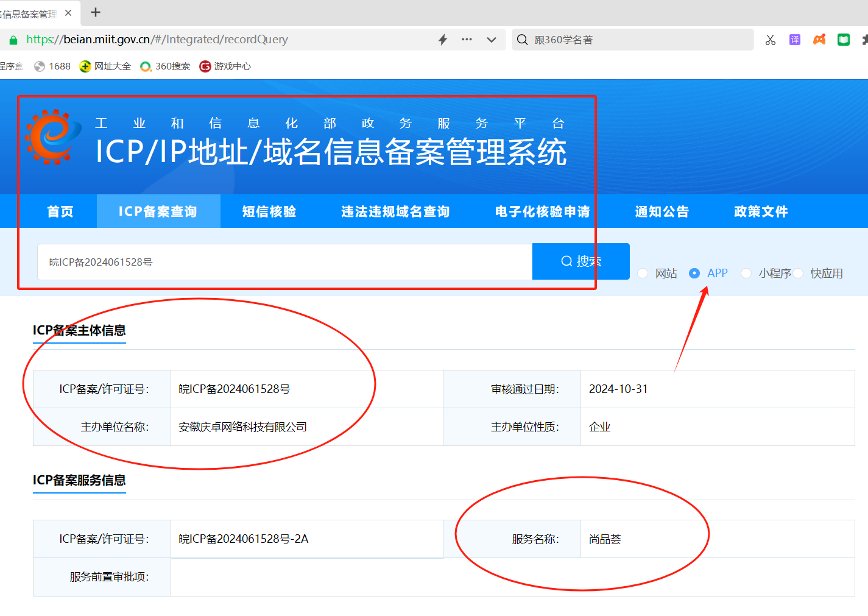Viewport: 868px width, 616px height.
Task: Click the orange game controller extension icon
Action: tap(819, 40)
